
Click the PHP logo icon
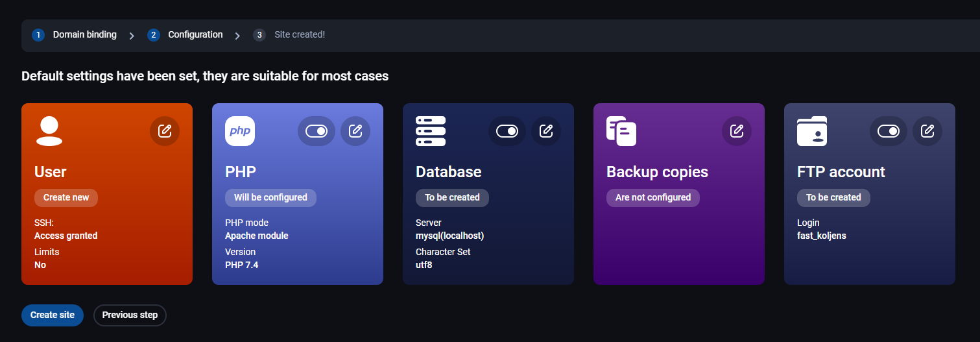point(240,131)
